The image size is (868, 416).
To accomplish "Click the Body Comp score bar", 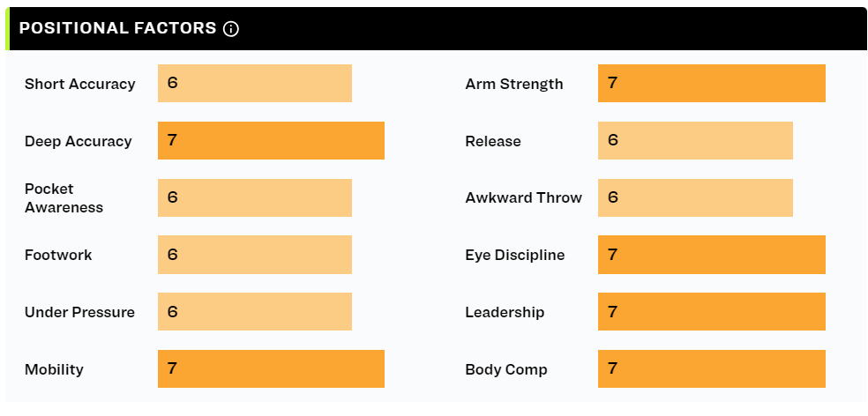I will tap(712, 369).
